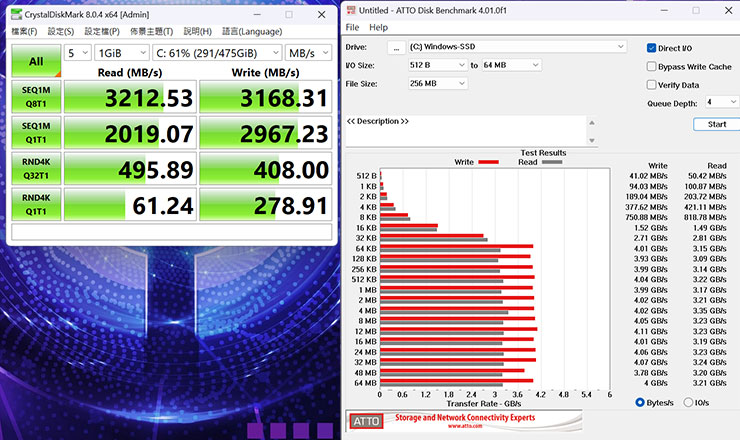Click ATTO Disk Benchmark title bar icon
This screenshot has height=440, width=740.
pos(351,10)
